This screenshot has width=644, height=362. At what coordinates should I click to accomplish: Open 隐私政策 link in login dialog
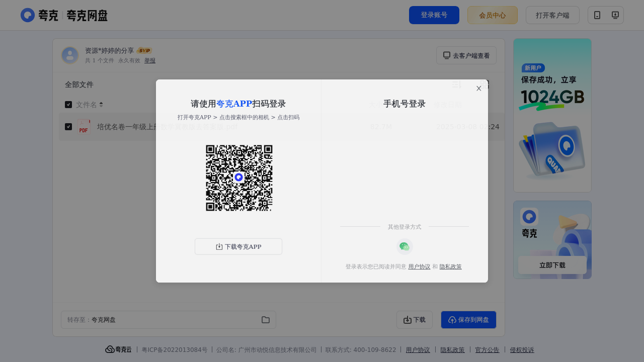[x=451, y=266]
